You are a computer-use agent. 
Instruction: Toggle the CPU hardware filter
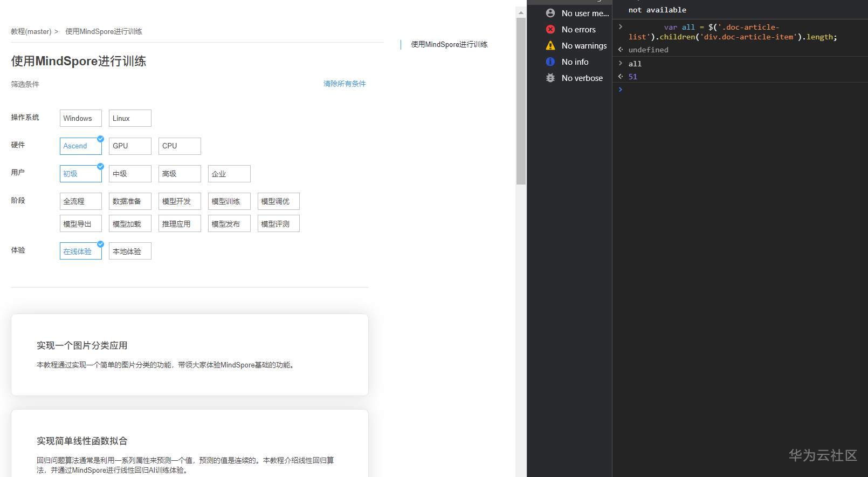coord(180,146)
